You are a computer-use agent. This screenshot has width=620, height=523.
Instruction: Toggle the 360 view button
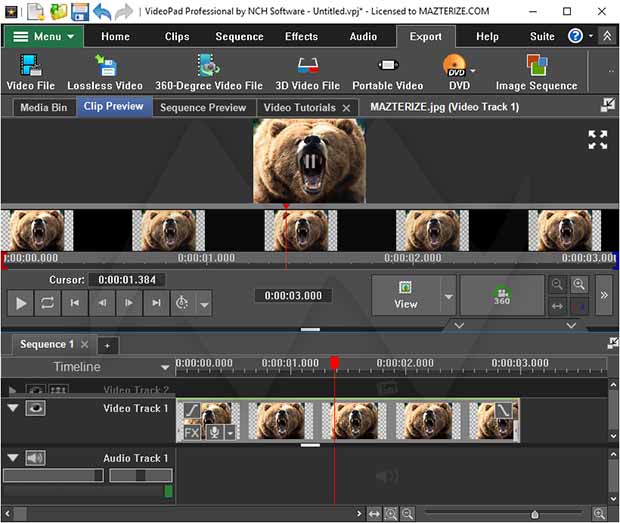pyautogui.click(x=502, y=295)
